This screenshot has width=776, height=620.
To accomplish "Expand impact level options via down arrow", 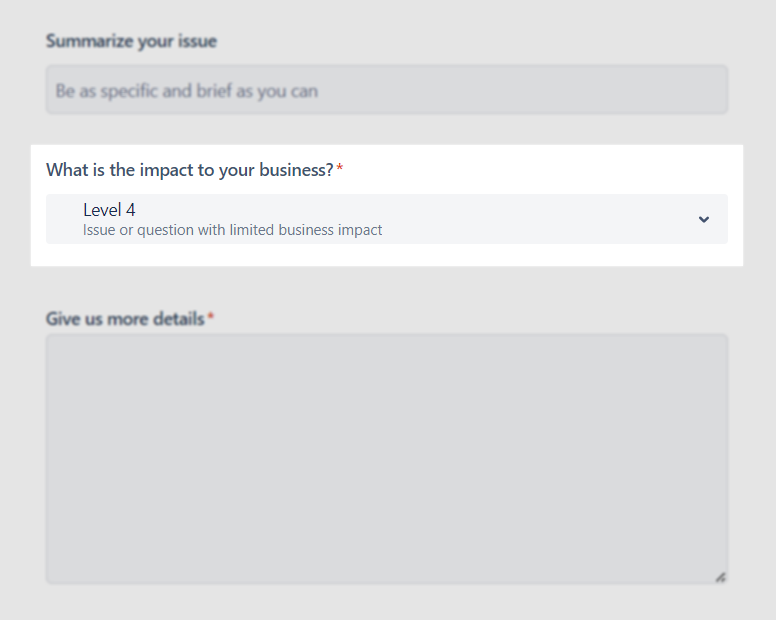I will click(703, 219).
